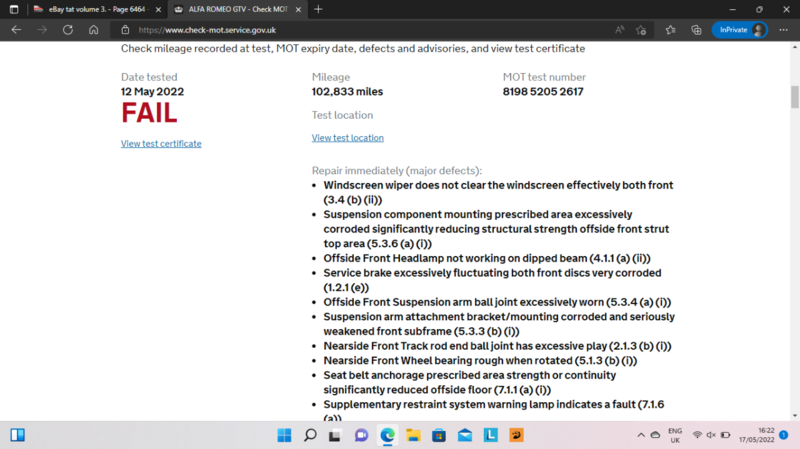Open Edge settings and more menu

click(782, 30)
